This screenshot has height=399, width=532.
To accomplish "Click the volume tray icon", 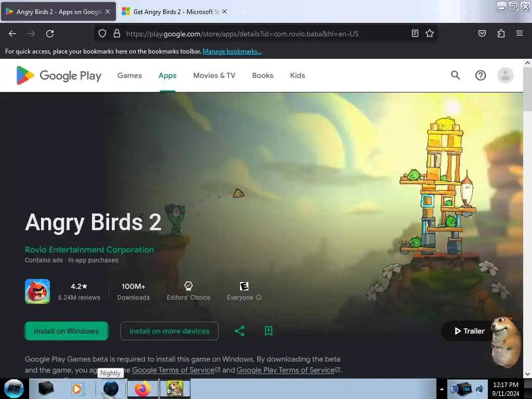I will coord(480,389).
